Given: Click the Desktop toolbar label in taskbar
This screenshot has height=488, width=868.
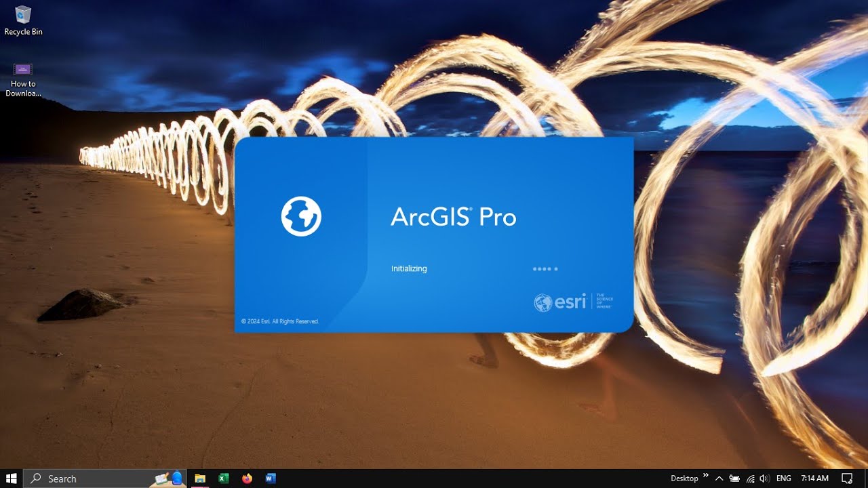Looking at the screenshot, I should [x=684, y=479].
